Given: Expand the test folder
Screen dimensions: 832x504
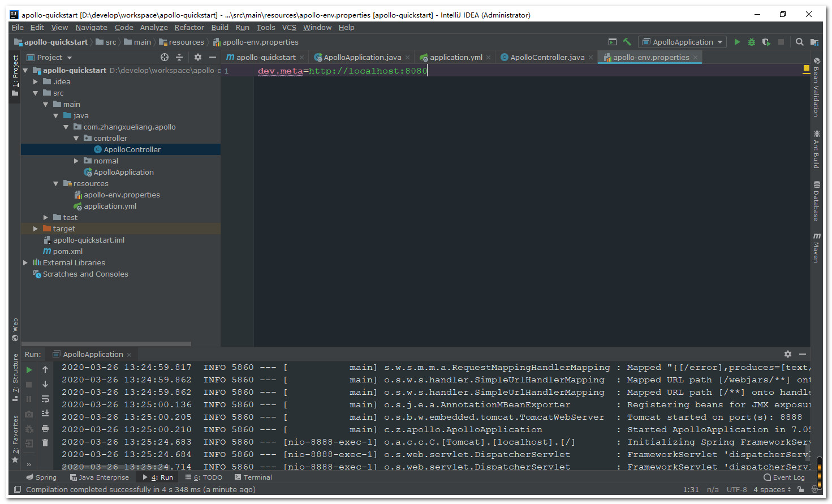Looking at the screenshot, I should pyautogui.click(x=46, y=218).
